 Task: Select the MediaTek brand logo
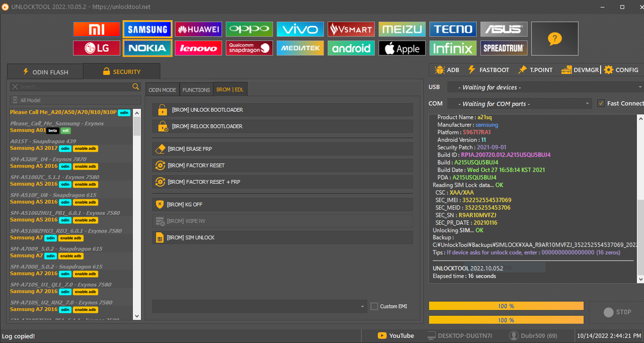pos(300,48)
